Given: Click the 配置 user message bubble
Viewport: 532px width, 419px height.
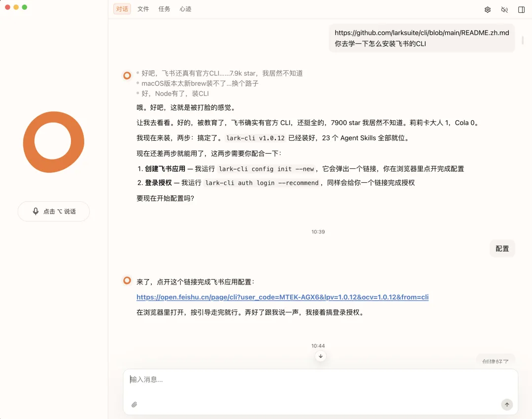Looking at the screenshot, I should point(502,249).
